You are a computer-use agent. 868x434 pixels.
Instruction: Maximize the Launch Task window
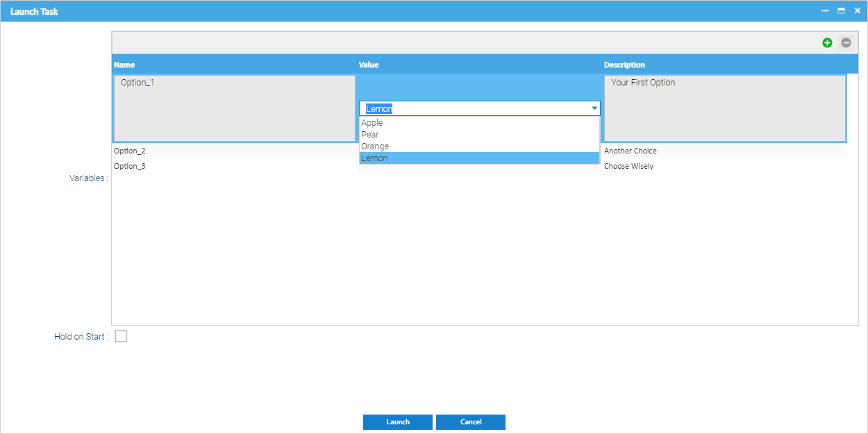841,11
